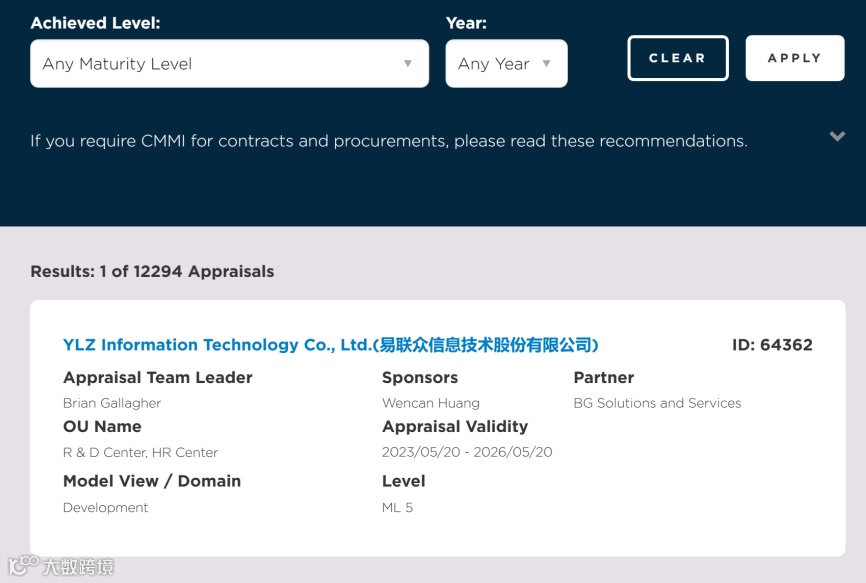The width and height of the screenshot is (866, 583).
Task: Click the Appraisal Validity heading
Action: pyautogui.click(x=455, y=427)
